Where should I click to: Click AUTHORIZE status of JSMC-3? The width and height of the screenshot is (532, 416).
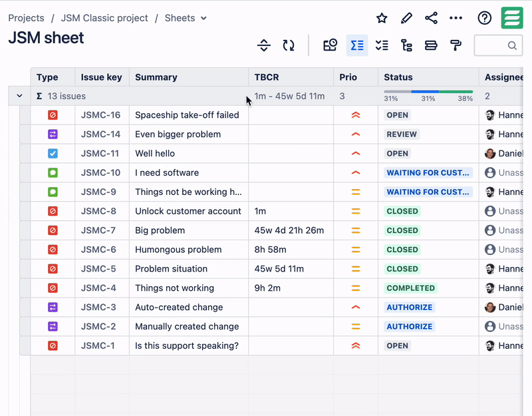410,308
